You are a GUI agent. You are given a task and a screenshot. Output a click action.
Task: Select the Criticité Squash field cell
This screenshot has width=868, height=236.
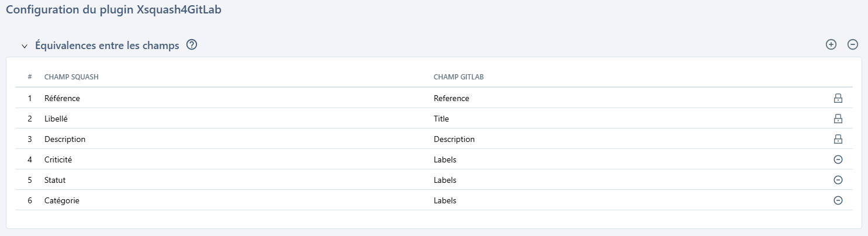click(58, 159)
